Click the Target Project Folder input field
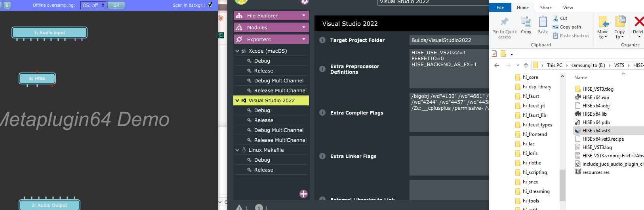Viewport: 644px width, 210px height. tap(449, 40)
